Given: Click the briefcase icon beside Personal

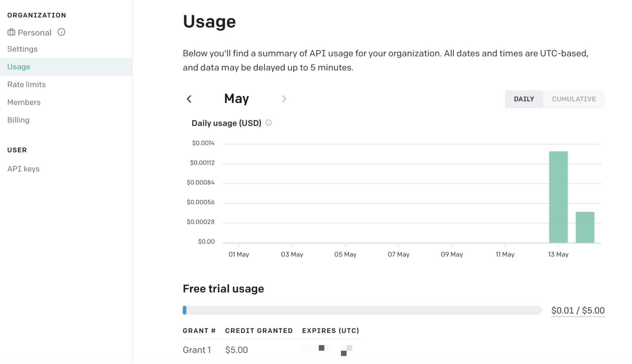Looking at the screenshot, I should [11, 32].
